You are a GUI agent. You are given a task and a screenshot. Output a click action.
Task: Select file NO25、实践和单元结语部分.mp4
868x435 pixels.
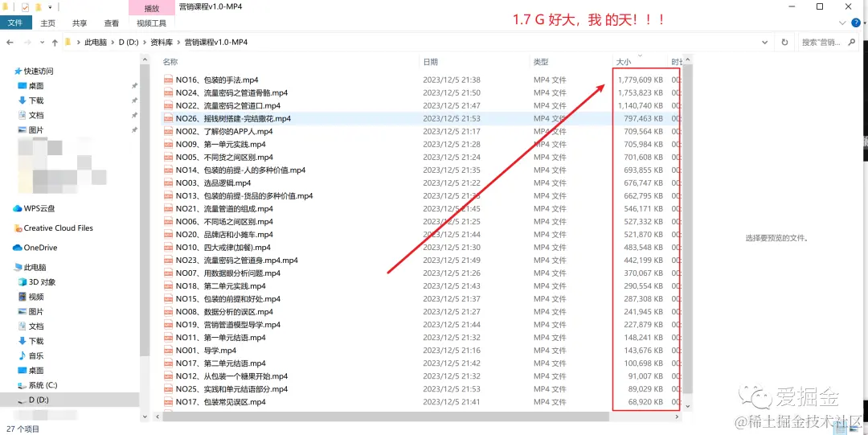pos(231,389)
